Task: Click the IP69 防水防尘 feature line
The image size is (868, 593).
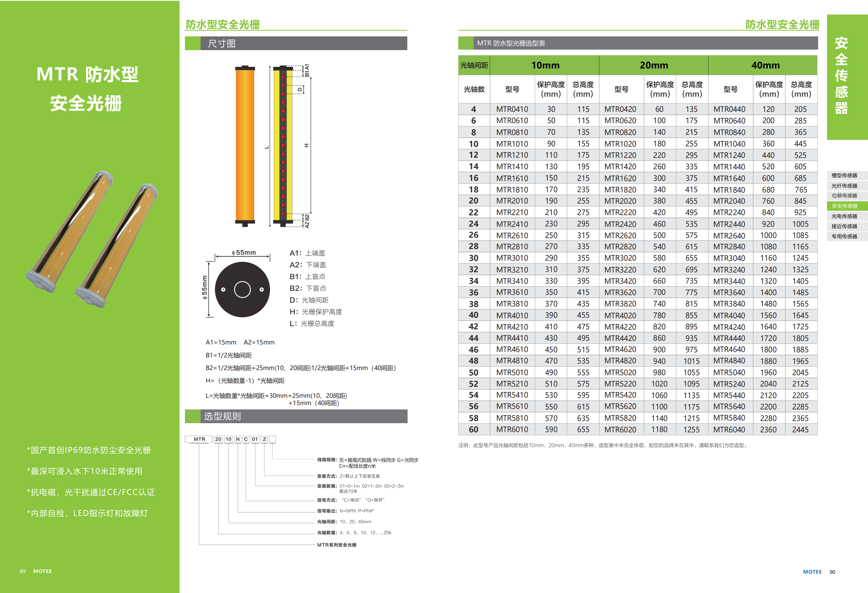Action: [88, 450]
